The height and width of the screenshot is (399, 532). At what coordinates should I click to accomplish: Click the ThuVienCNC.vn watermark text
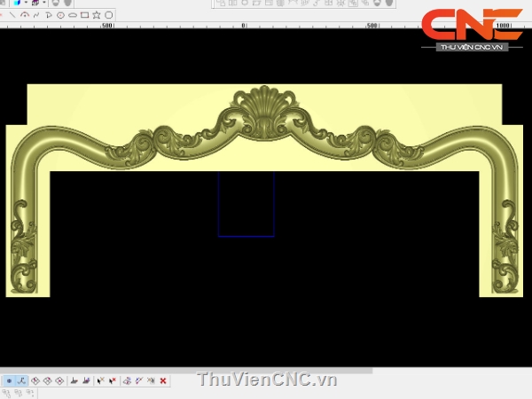tap(267, 379)
